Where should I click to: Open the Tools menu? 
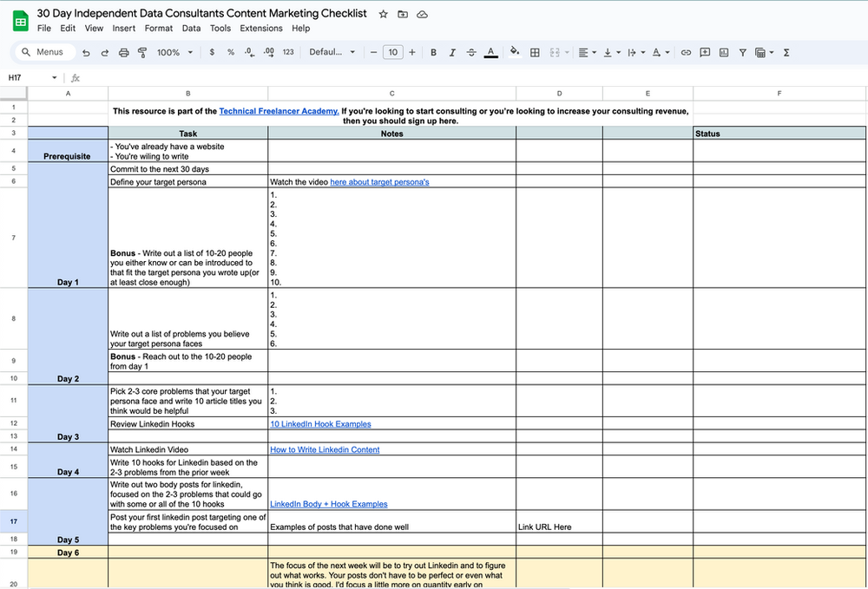220,29
